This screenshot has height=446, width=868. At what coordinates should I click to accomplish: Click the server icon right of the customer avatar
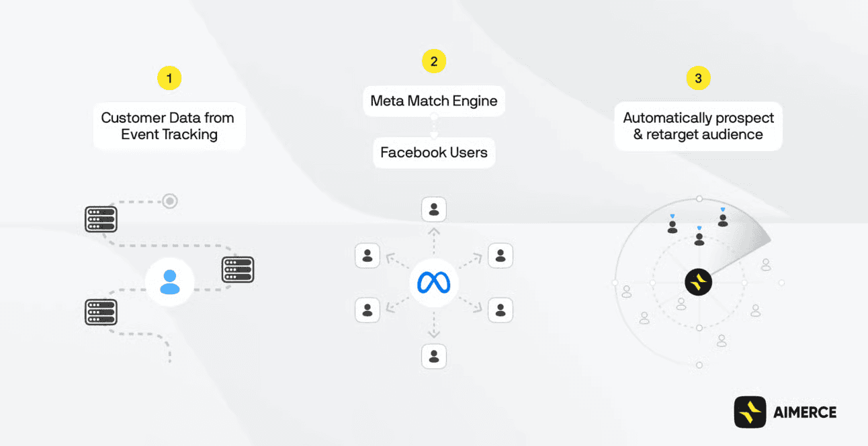pos(238,269)
